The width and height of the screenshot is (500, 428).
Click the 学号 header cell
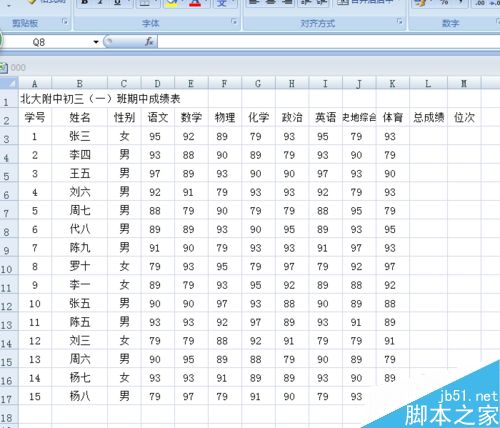pos(35,117)
